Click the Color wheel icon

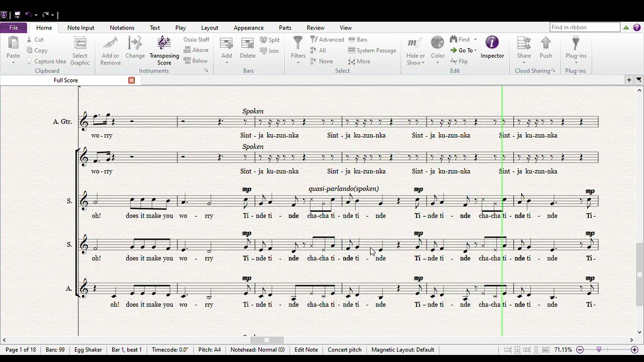tap(438, 43)
